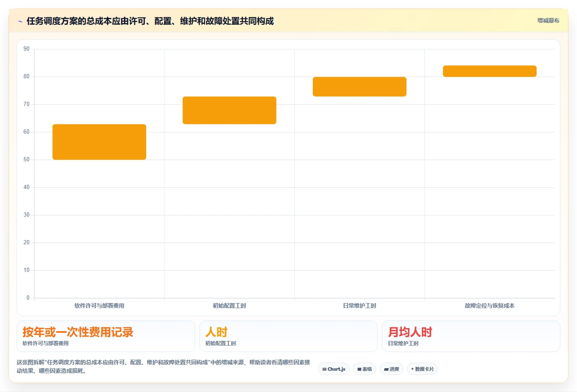Click the 表格 tag chip
The height and width of the screenshot is (392, 577).
pos(364,369)
